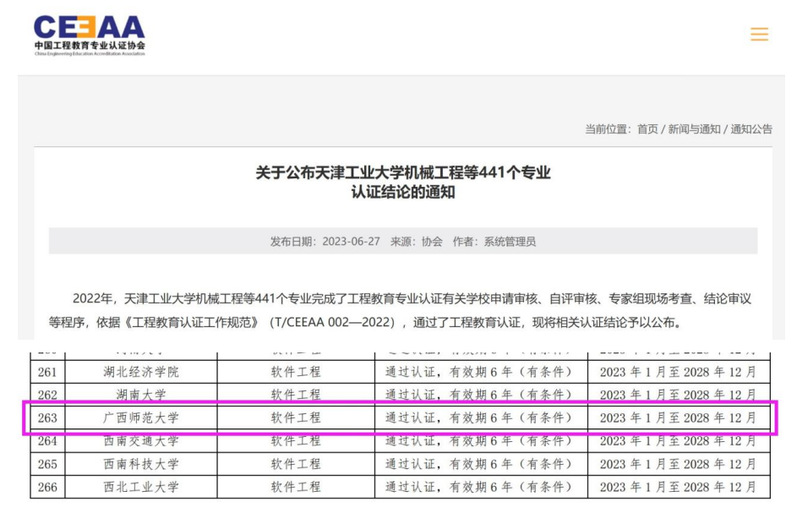
Task: Click the 通过认证 result in row 261
Action: pos(479,372)
